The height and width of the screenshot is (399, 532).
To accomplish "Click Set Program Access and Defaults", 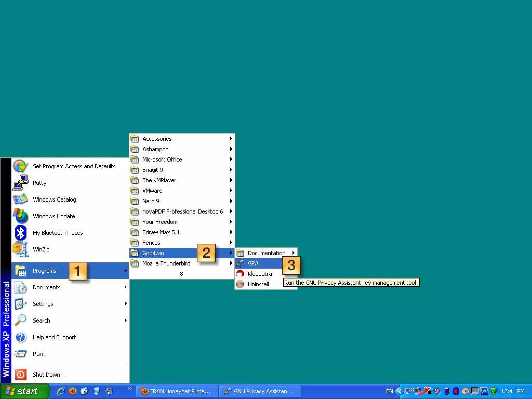I will pos(74,166).
